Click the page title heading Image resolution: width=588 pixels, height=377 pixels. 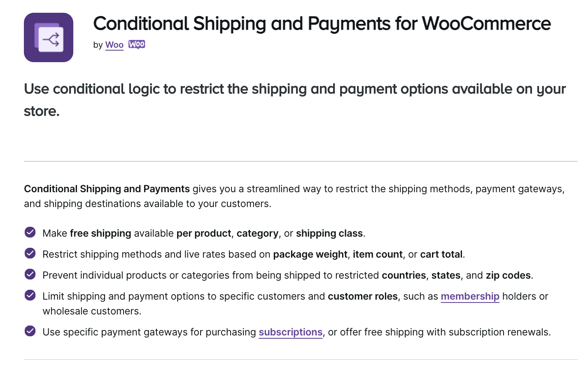tap(322, 23)
